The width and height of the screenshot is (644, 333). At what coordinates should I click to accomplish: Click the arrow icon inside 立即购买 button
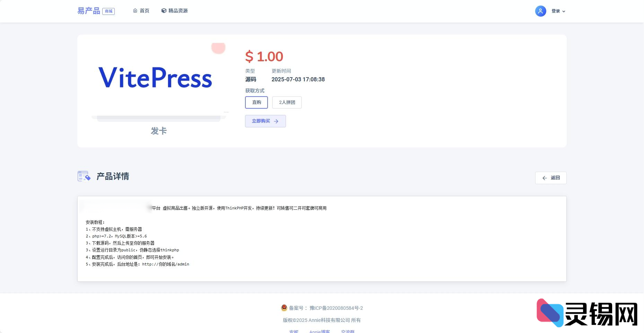click(276, 121)
